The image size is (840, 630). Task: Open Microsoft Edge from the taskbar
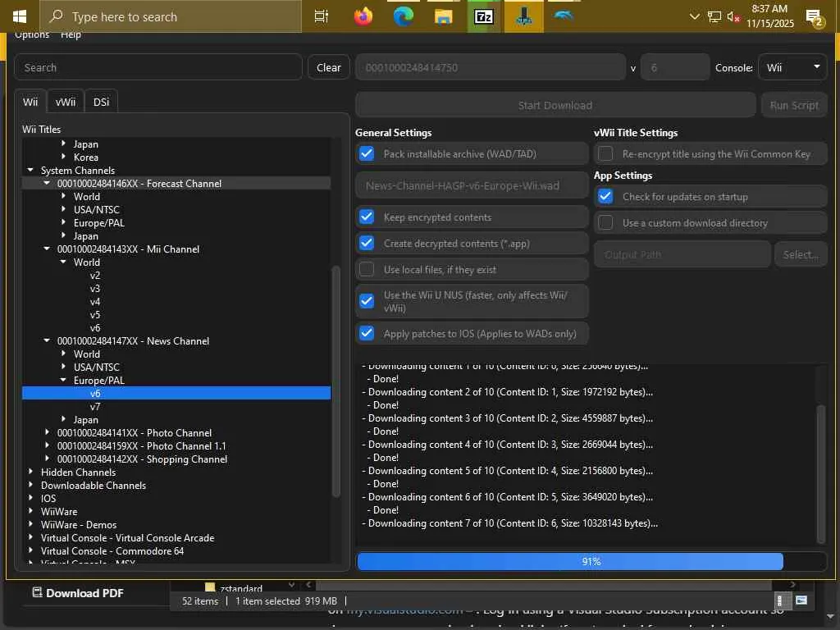(404, 16)
